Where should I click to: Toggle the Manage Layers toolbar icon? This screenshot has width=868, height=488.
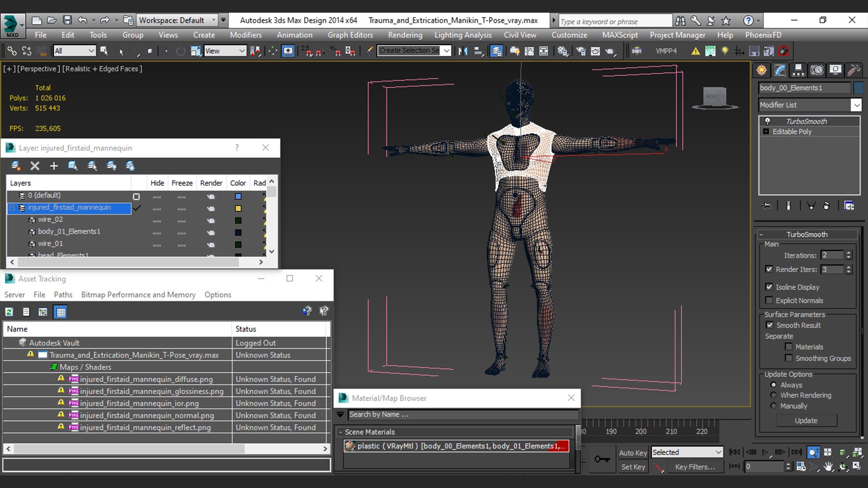coord(496,51)
